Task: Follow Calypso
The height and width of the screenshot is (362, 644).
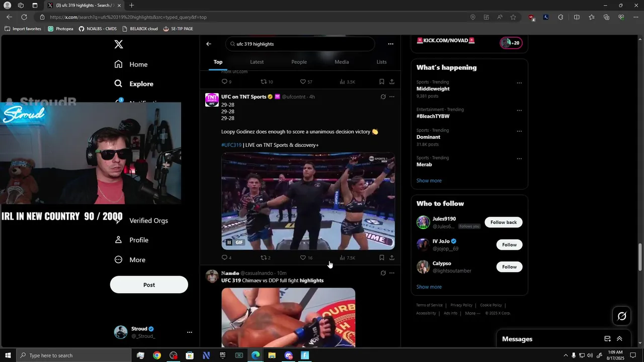Action: pos(509,267)
